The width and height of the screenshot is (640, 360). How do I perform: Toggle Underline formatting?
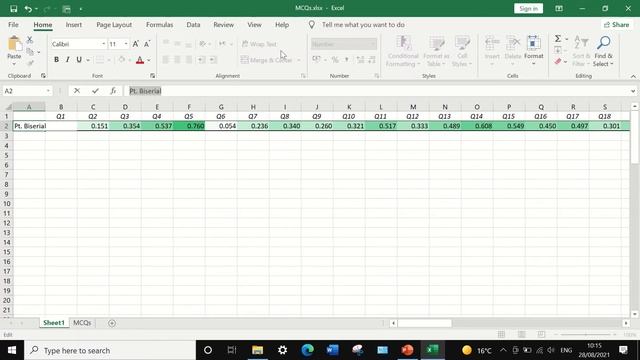click(x=79, y=60)
